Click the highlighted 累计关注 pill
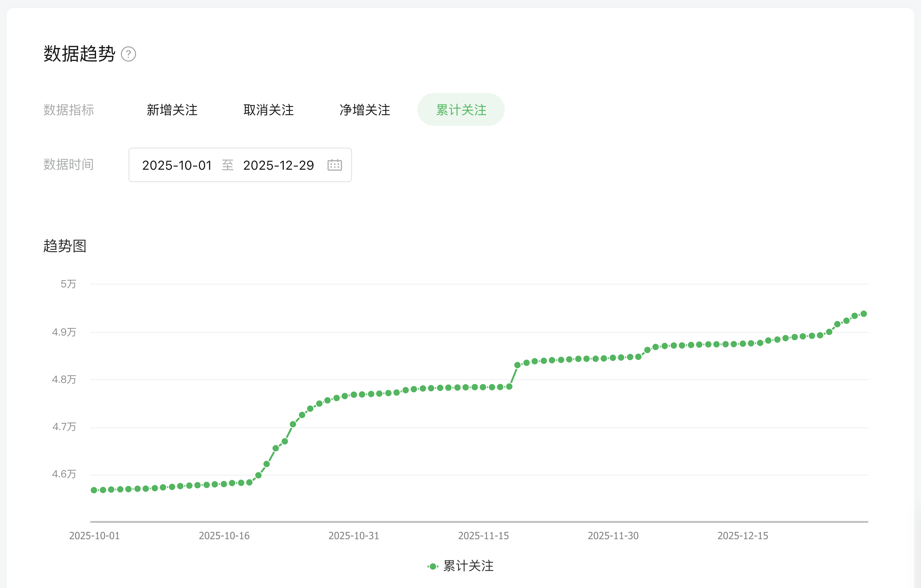 point(460,110)
